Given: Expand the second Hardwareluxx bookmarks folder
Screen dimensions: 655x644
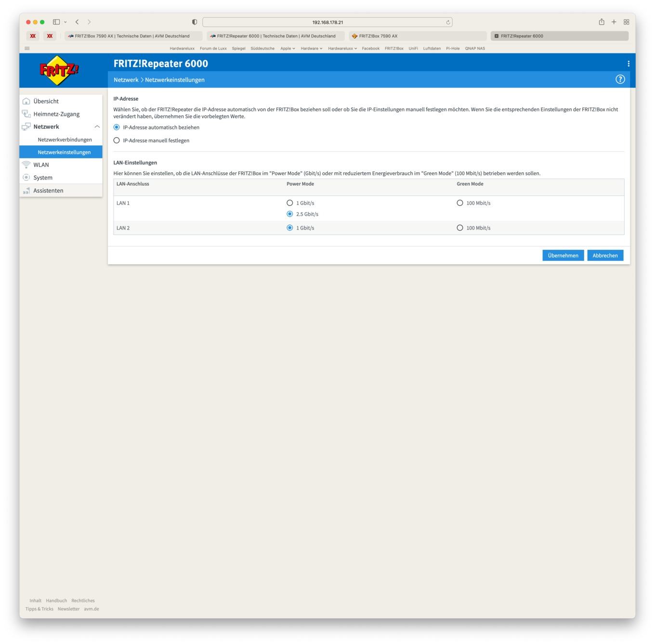Looking at the screenshot, I should pyautogui.click(x=342, y=48).
